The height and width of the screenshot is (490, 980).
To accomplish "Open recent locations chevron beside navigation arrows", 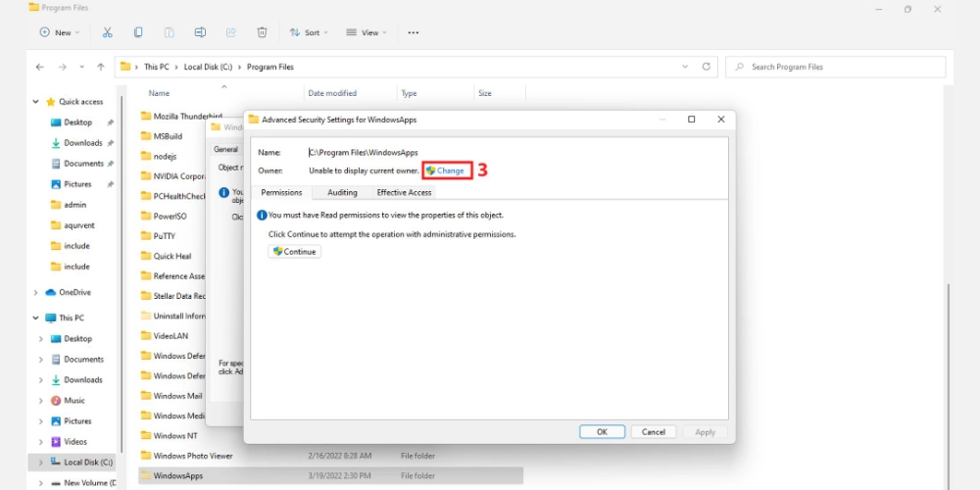I will coord(82,67).
